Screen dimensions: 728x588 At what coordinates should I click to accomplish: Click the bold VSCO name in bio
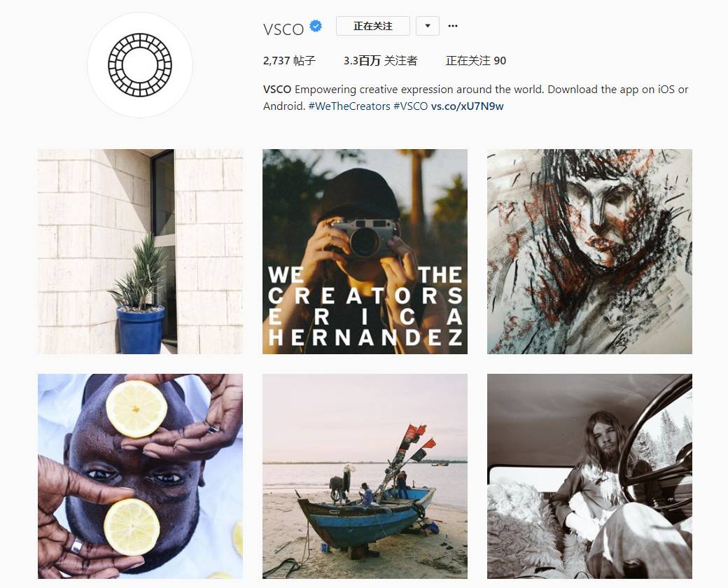pos(277,90)
